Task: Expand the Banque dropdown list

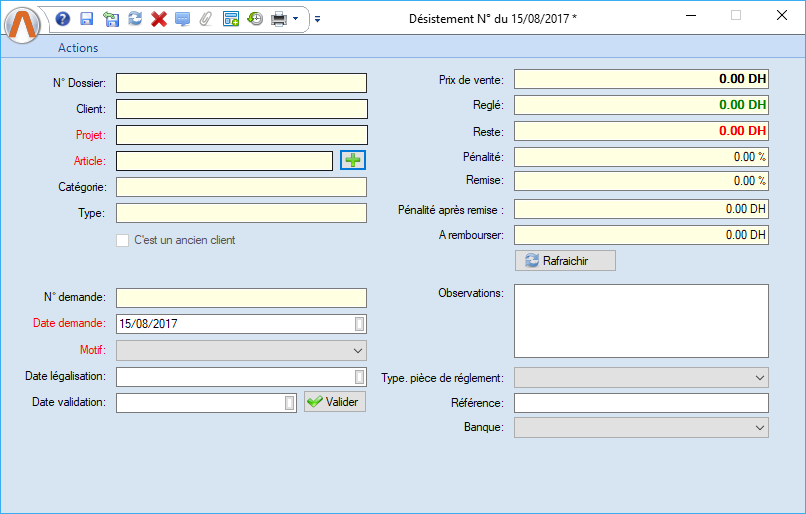Action: [760, 428]
